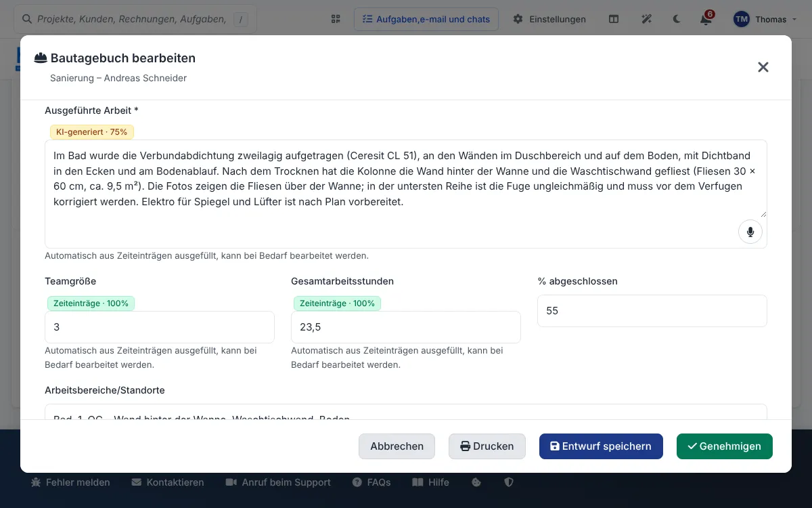Click the TM avatar
The width and height of the screenshot is (812, 508).
(742, 19)
